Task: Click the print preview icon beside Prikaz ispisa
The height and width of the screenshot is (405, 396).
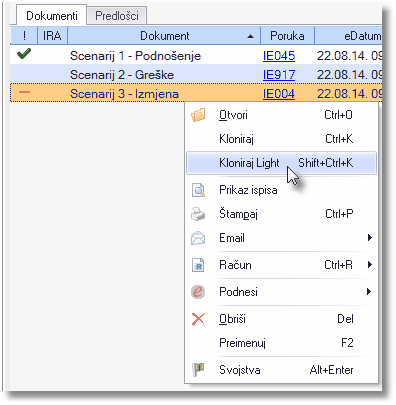Action: coord(198,190)
